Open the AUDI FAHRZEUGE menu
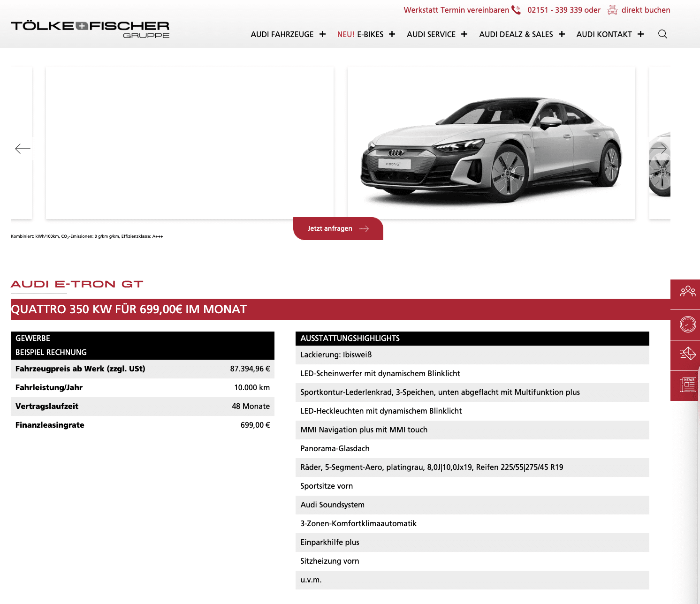The height and width of the screenshot is (604, 700). click(282, 34)
